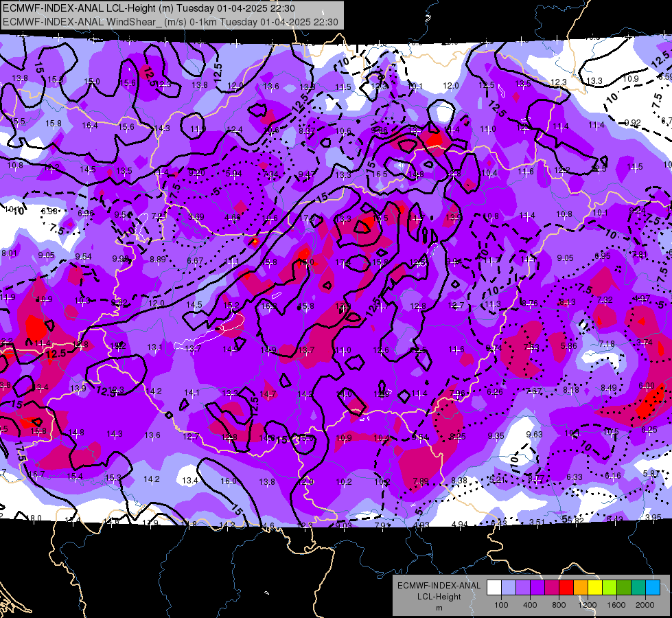Click the wind shear value 6.00

[x=647, y=385]
